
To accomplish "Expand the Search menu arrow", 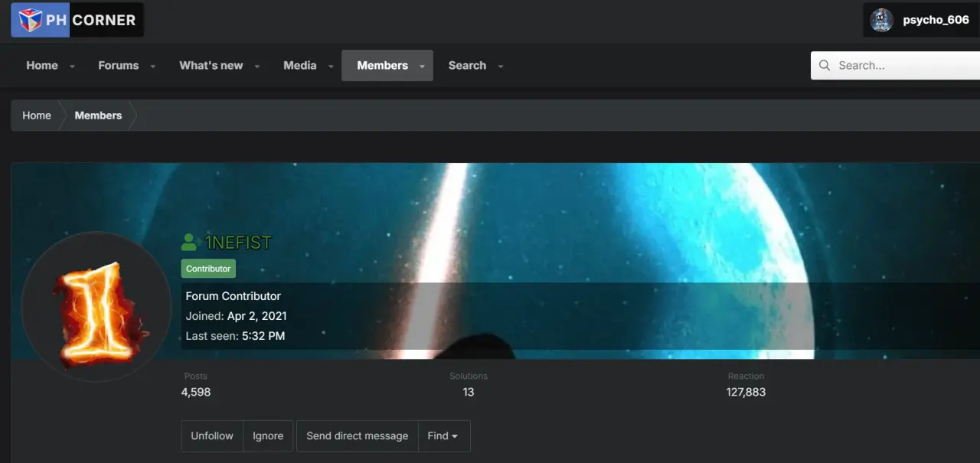I will [x=500, y=67].
